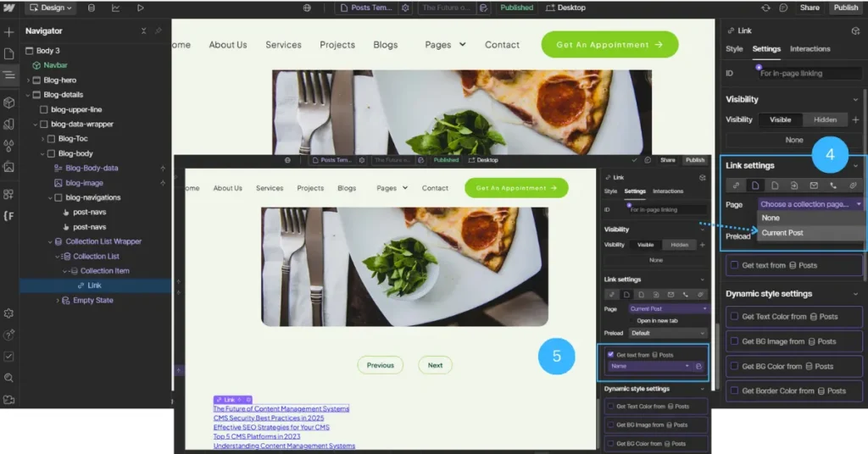The image size is (868, 454).
Task: Select the Phone link type in main Link settings
Action: tap(833, 185)
